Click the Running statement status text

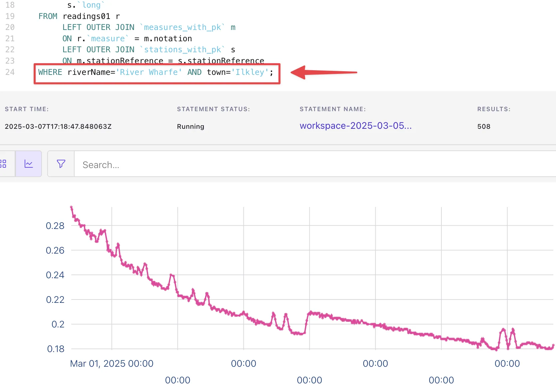(190, 126)
